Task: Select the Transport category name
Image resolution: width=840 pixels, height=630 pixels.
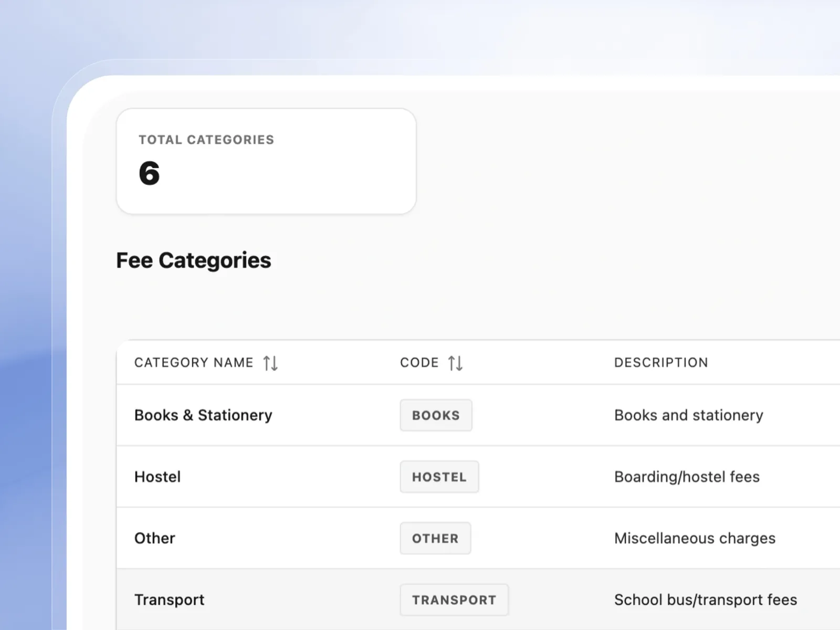Action: click(169, 600)
